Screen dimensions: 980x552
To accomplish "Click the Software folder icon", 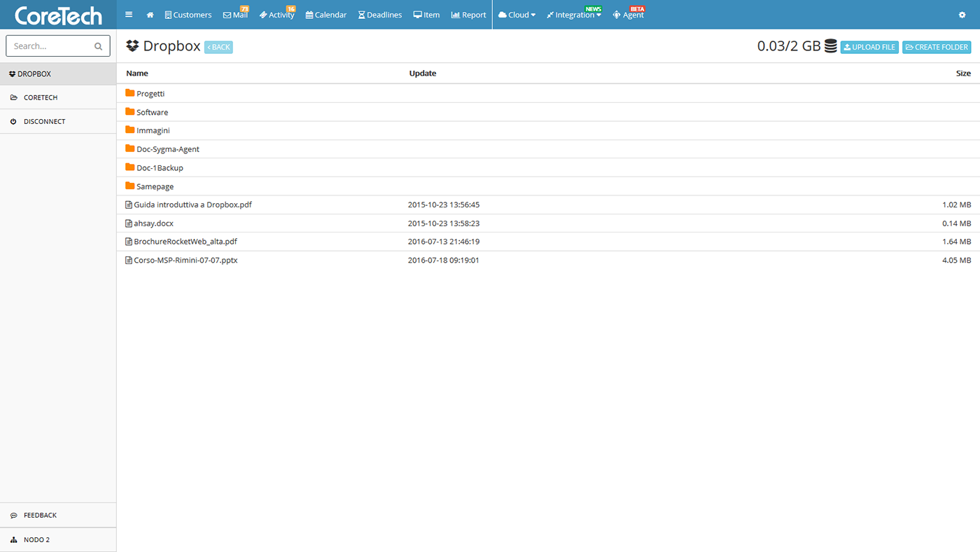I will coord(129,111).
